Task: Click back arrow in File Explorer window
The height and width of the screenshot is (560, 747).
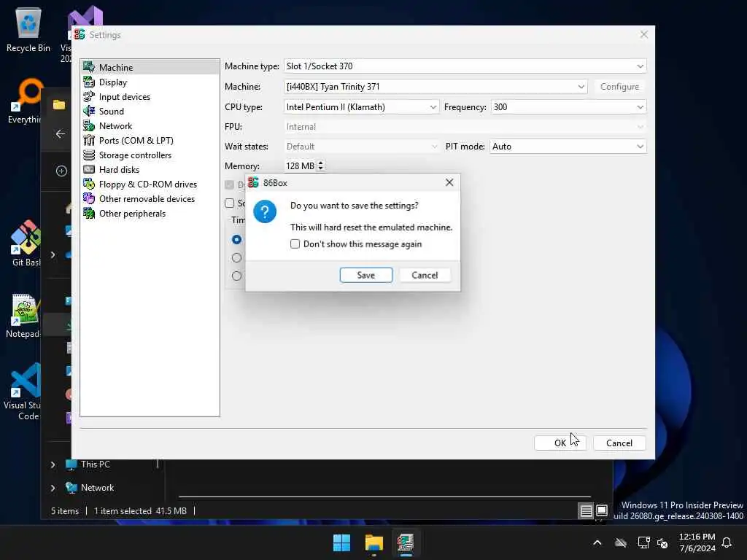Action: point(61,134)
